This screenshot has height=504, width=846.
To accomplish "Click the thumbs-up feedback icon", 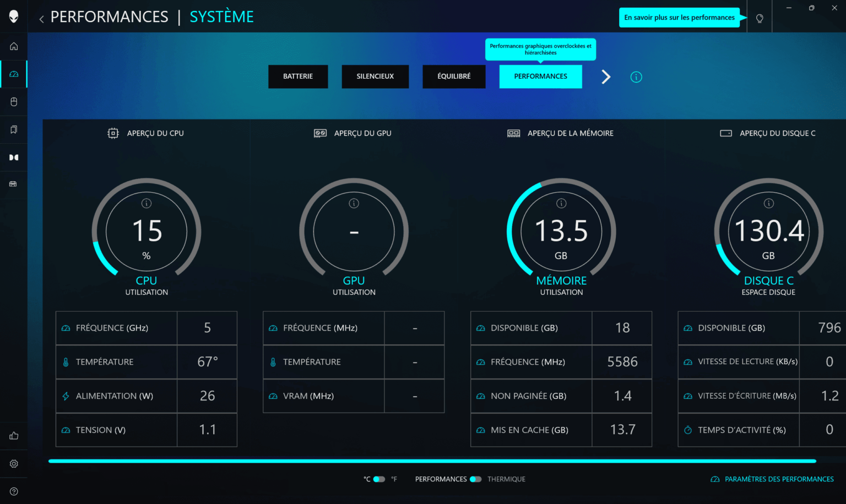I will pyautogui.click(x=14, y=436).
